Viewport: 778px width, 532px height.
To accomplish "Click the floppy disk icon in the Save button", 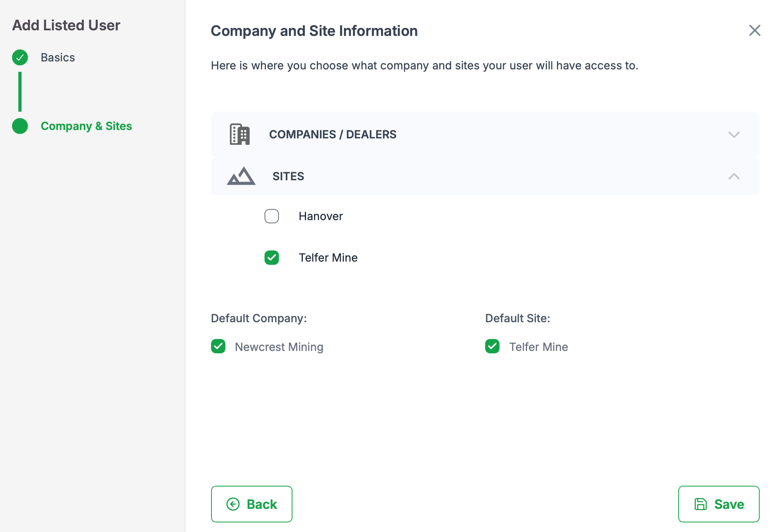I will click(701, 504).
